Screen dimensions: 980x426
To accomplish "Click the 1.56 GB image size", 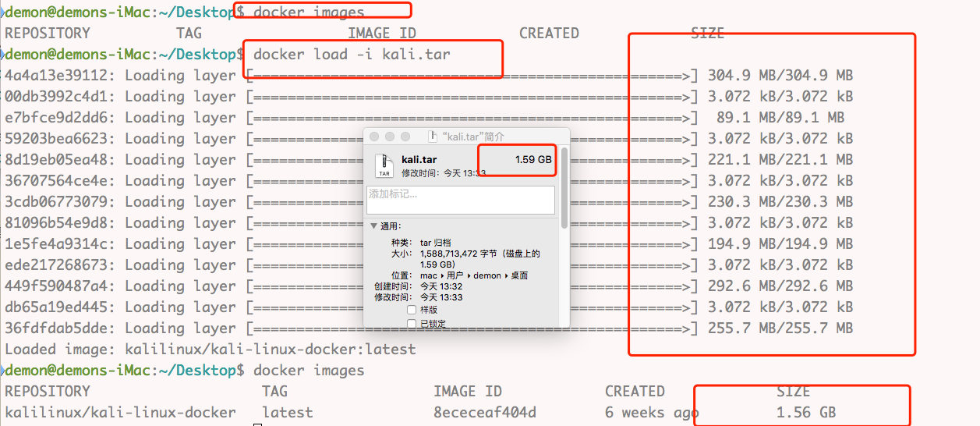I will [806, 413].
